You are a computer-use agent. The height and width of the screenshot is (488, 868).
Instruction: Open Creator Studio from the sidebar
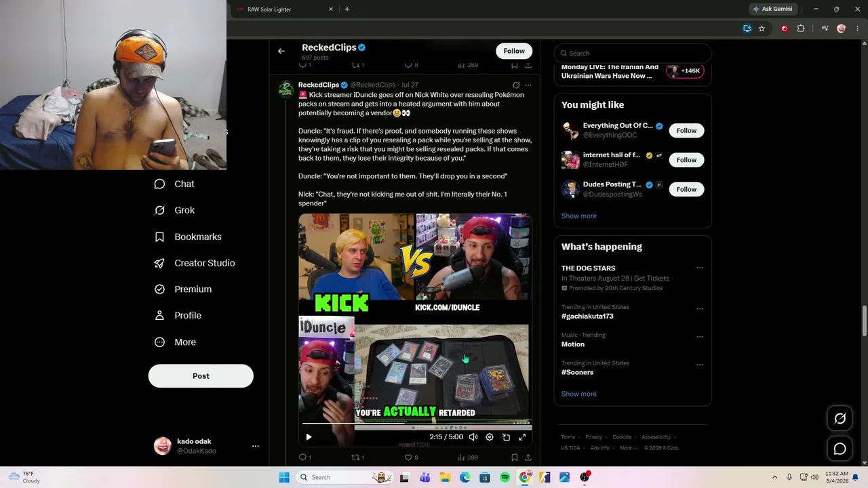(195, 263)
